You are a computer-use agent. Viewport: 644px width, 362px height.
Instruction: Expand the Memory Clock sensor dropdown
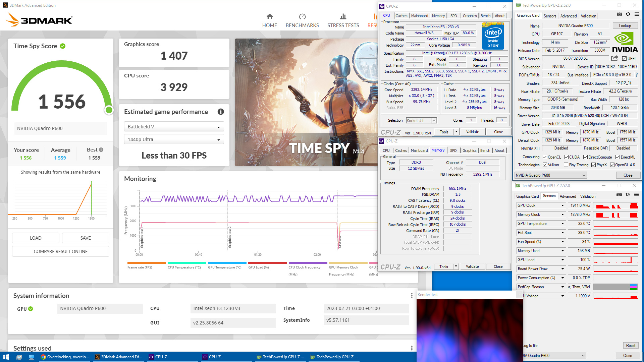tap(563, 215)
